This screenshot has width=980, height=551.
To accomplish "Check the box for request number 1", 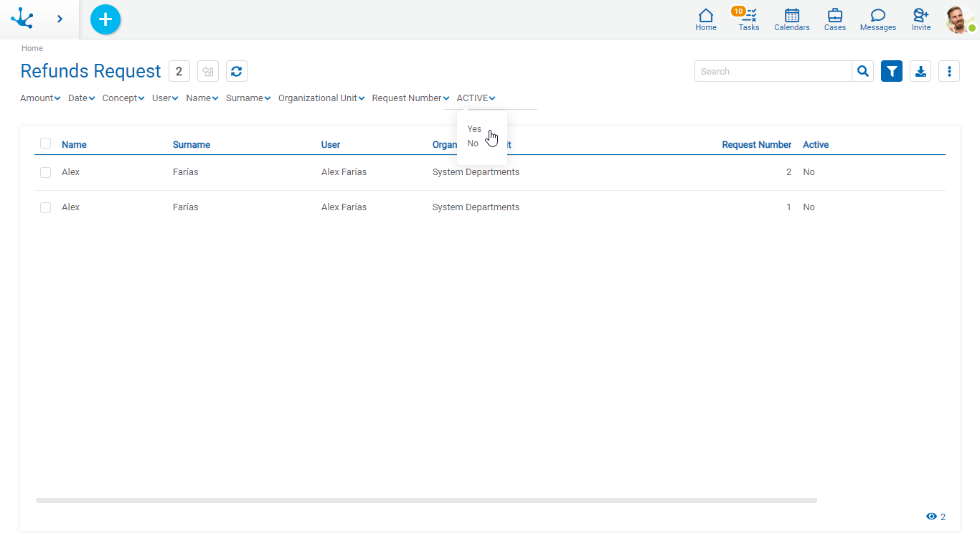I will click(x=46, y=207).
